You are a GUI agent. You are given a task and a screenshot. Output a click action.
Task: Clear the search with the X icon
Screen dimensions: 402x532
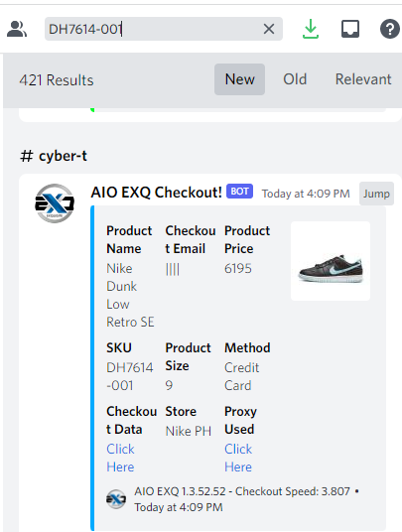269,29
